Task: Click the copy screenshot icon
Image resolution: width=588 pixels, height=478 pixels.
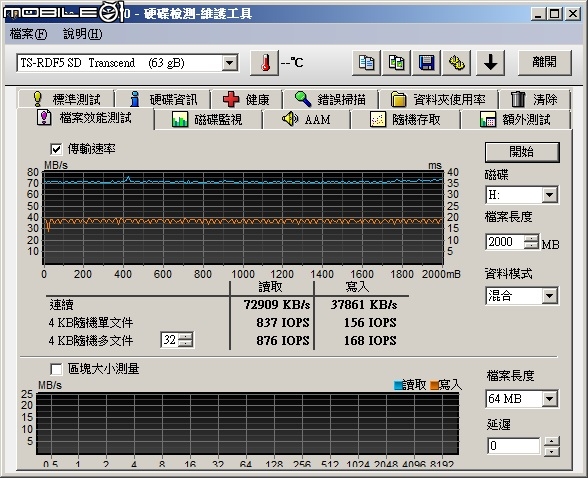Action: (x=396, y=63)
